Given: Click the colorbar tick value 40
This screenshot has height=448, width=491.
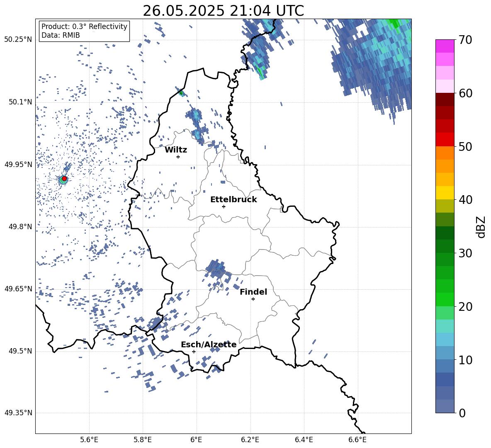Looking at the screenshot, I should pyautogui.click(x=465, y=200).
